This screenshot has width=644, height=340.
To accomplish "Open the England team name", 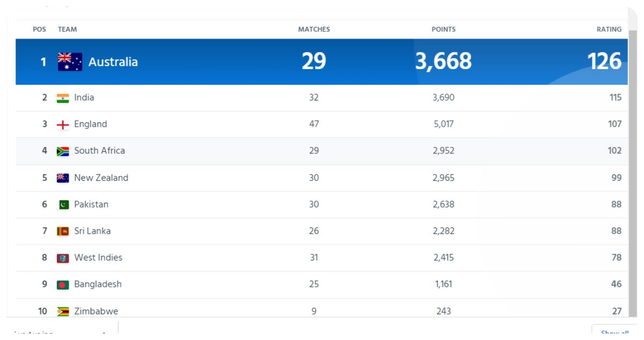I will tap(91, 124).
